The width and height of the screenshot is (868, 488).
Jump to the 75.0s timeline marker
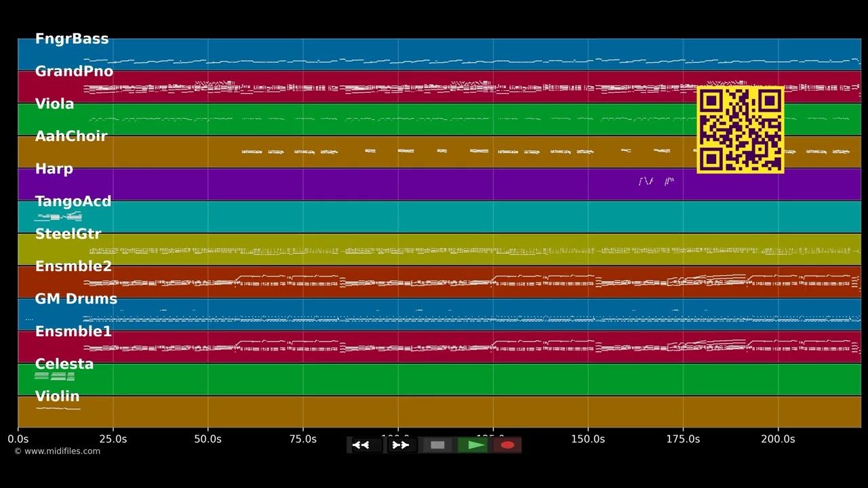click(302, 439)
